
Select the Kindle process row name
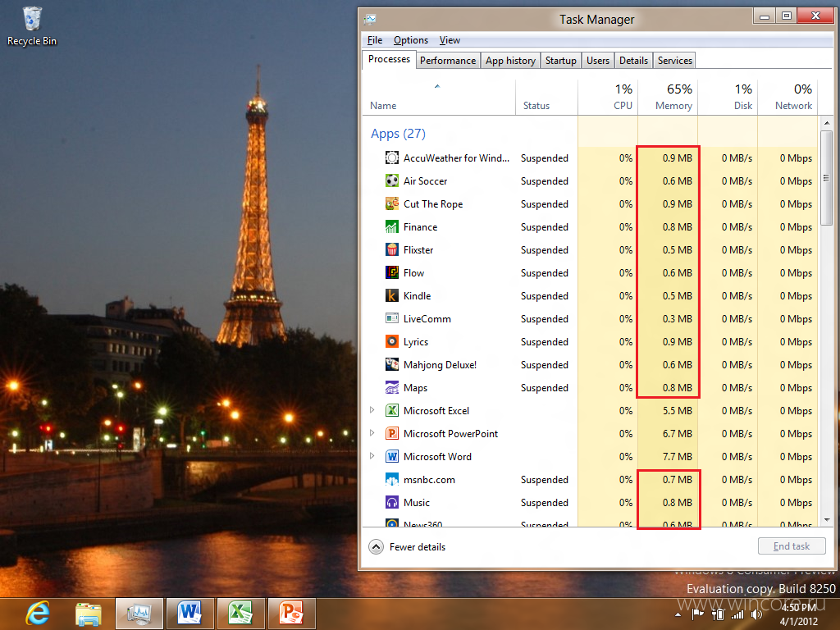tap(417, 295)
